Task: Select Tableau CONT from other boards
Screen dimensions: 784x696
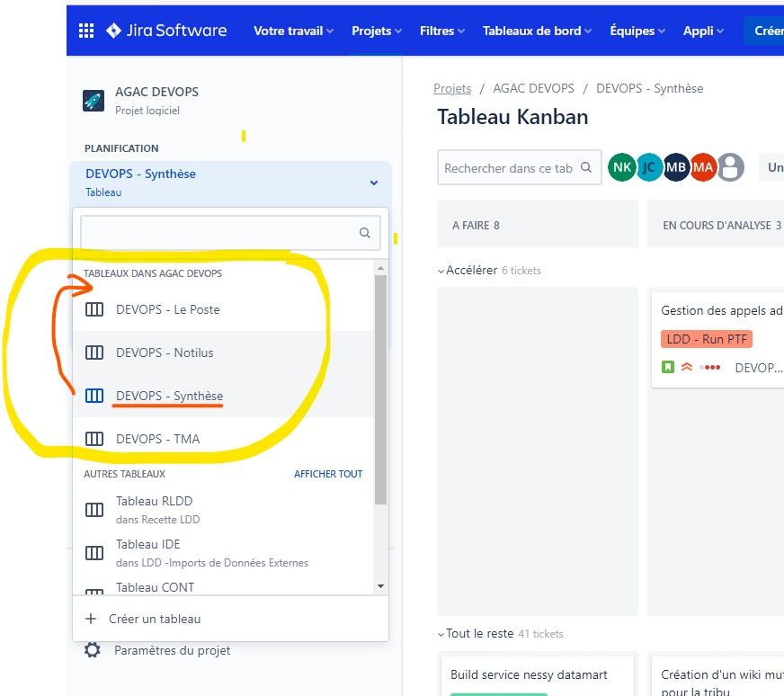Action: [x=224, y=587]
